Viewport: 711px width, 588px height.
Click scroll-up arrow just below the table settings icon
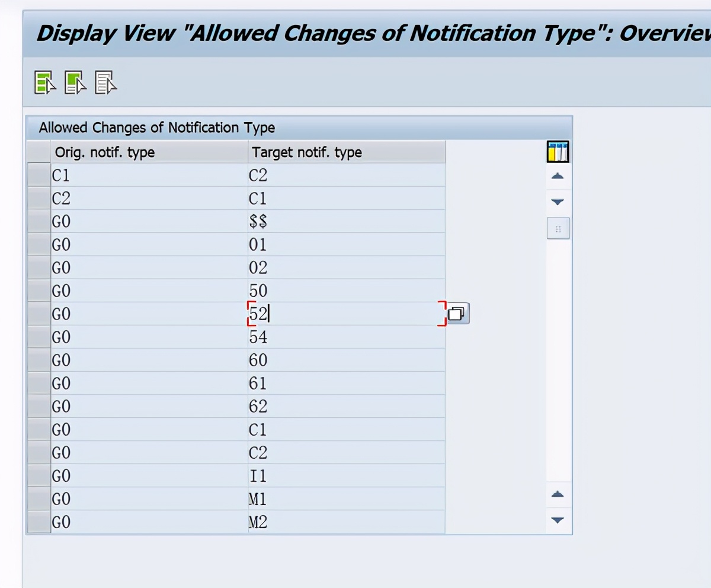click(x=558, y=176)
